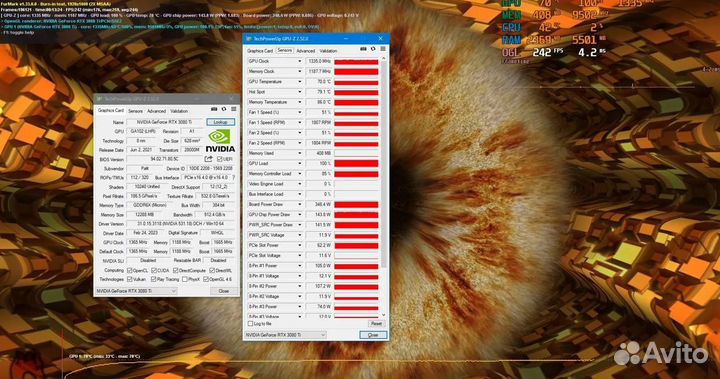Click GPU Load red history graph
Image resolution: width=720 pixels, height=379 pixels.
click(x=356, y=164)
